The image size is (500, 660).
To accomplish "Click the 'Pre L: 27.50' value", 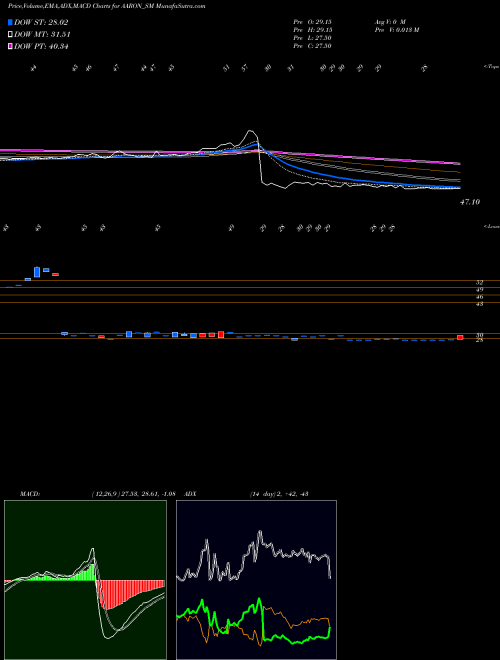I will coord(313,38).
